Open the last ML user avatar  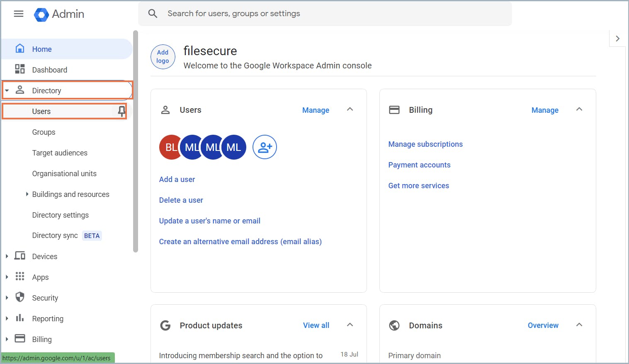[234, 147]
